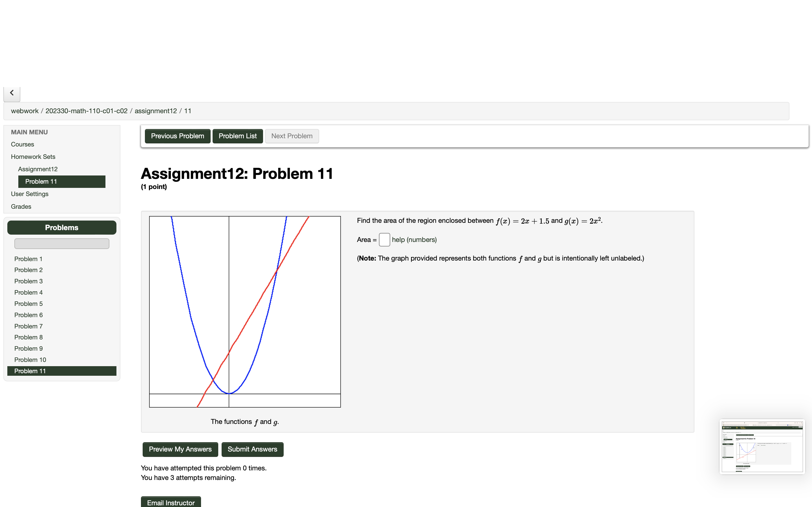Image resolution: width=812 pixels, height=507 pixels.
Task: View Grades from the main menu
Action: click(x=21, y=206)
